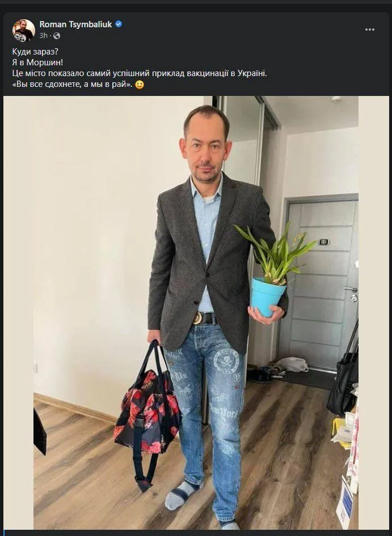Click the green plant leaves in photo

[275, 254]
